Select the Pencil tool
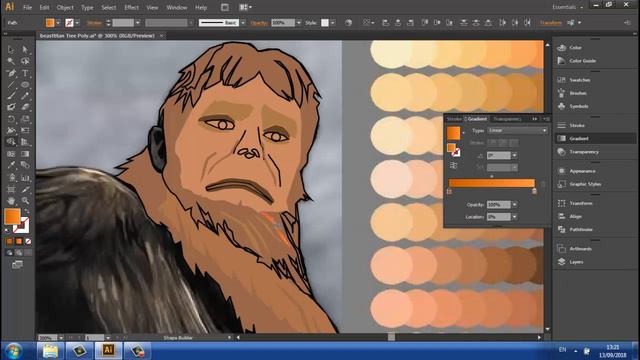Image resolution: width=640 pixels, height=360 pixels. [25, 96]
